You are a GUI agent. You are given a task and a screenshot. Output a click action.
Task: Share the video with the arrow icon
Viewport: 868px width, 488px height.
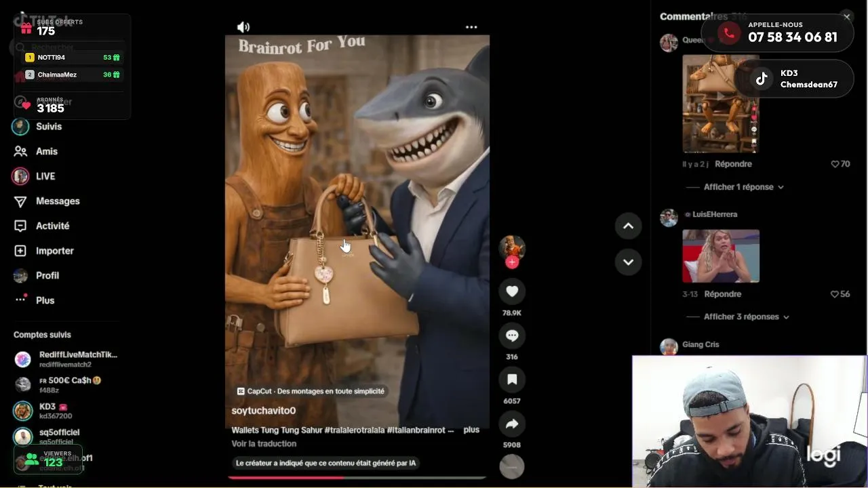[x=512, y=424]
